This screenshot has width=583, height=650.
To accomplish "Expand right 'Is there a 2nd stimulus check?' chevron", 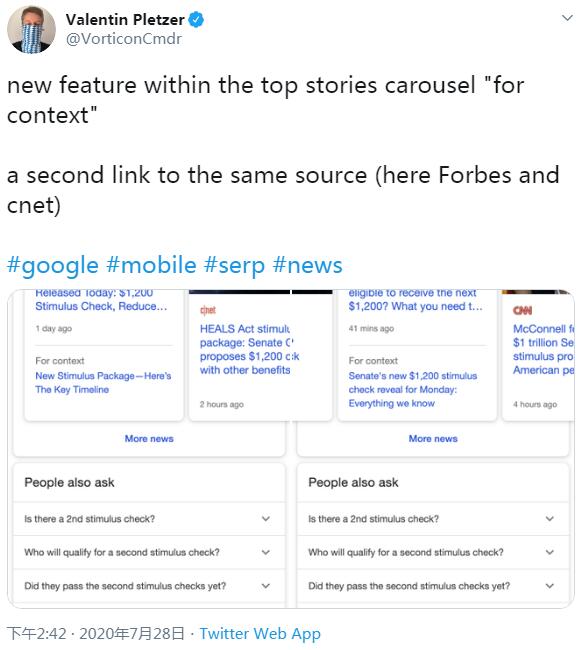I will click(x=550, y=519).
